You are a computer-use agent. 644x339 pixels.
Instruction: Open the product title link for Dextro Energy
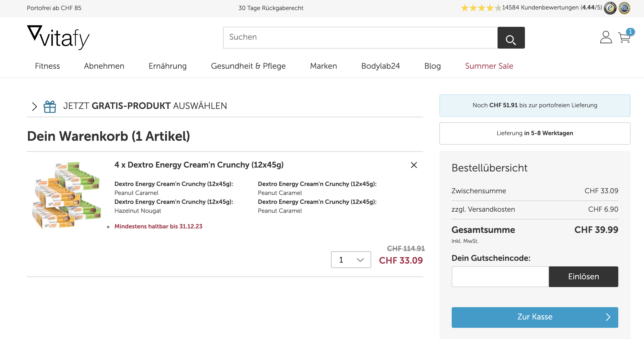coord(199,165)
